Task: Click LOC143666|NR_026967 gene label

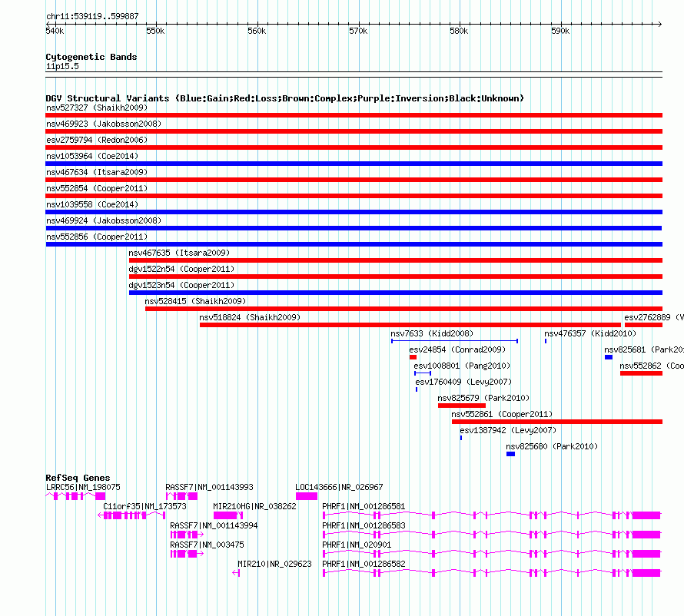Action: click(339, 487)
